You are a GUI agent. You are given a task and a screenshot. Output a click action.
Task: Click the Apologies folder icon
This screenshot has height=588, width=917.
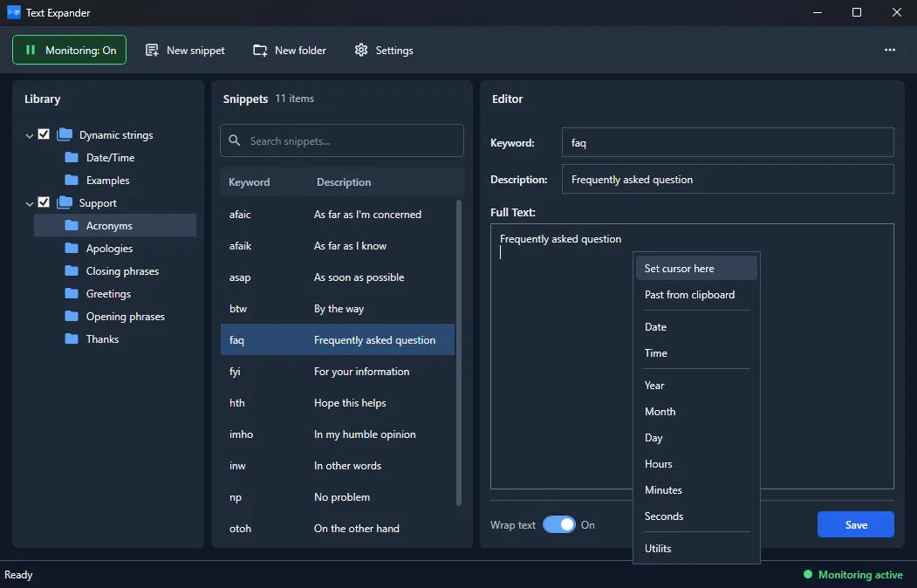tap(72, 249)
